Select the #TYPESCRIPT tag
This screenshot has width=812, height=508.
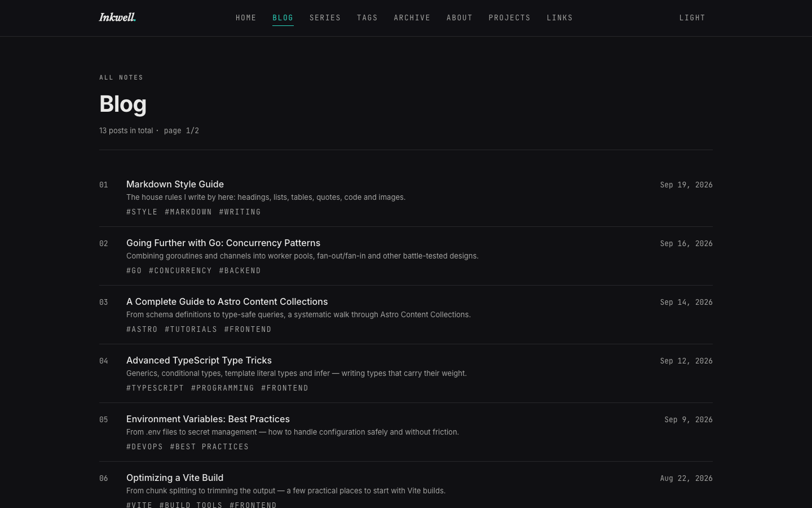click(155, 388)
